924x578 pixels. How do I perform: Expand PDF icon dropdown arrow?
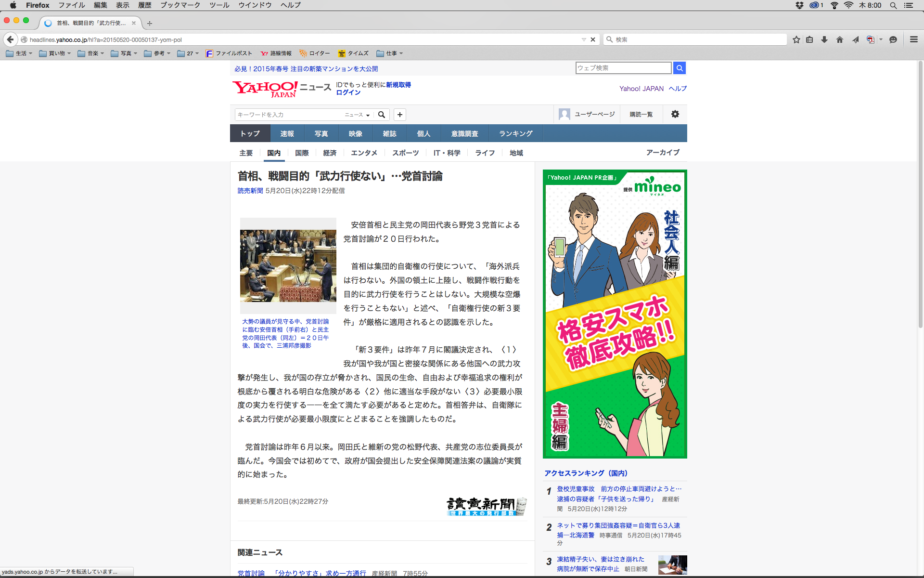pyautogui.click(x=881, y=39)
